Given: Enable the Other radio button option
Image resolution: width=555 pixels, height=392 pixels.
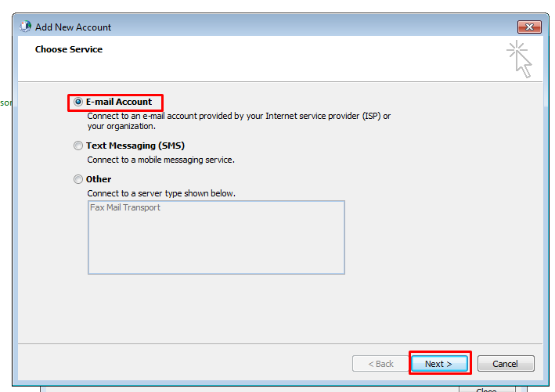Looking at the screenshot, I should click(x=78, y=179).
